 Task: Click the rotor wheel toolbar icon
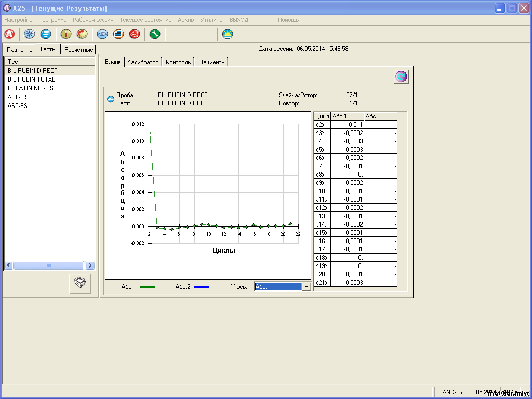point(82,34)
